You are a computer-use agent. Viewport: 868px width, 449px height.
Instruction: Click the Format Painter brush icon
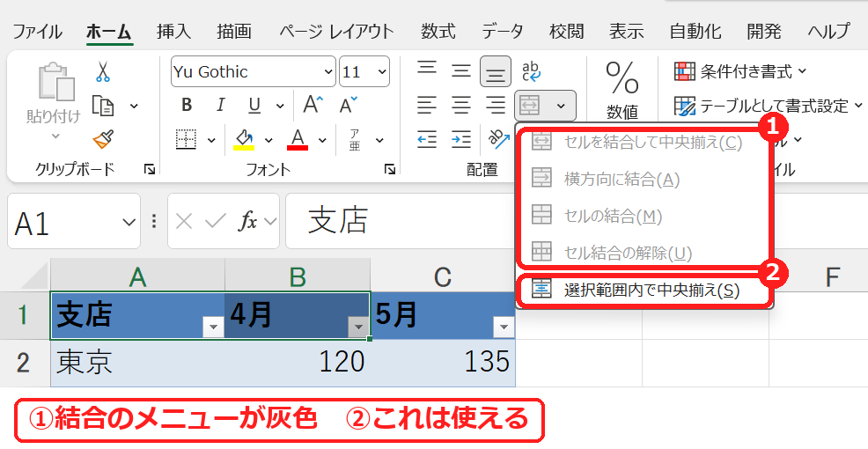coord(104,139)
